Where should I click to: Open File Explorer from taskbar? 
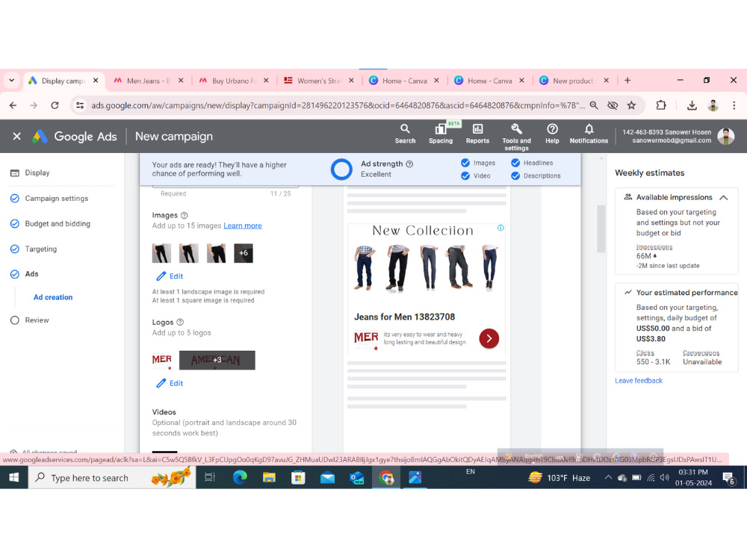[269, 478]
